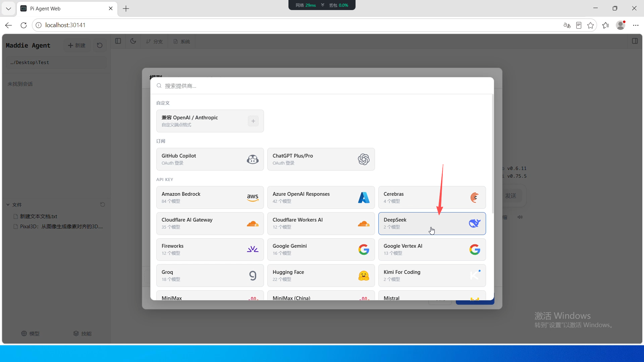Go back in browser history
Image resolution: width=644 pixels, height=362 pixels.
click(x=9, y=25)
